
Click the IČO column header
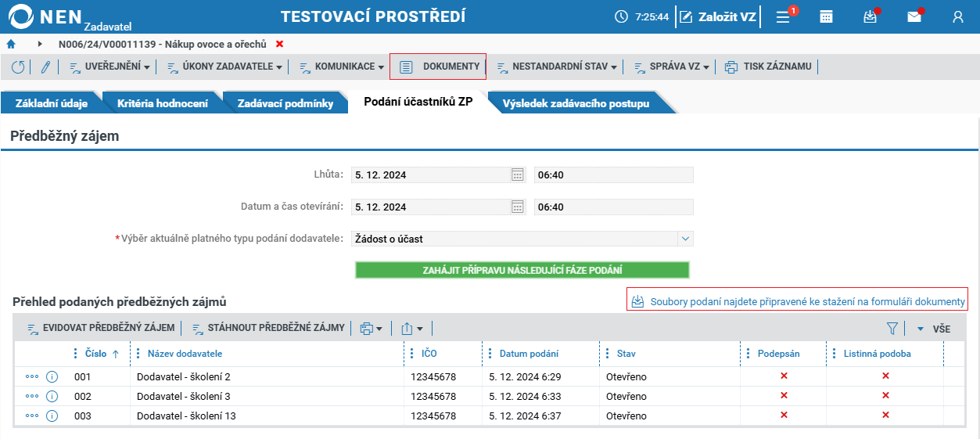tap(429, 354)
